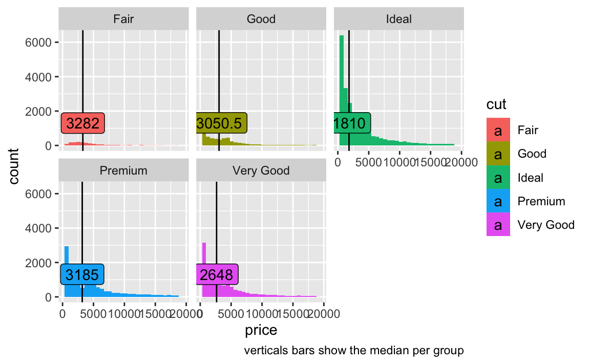Select the Fair facet header
The height and width of the screenshot is (364, 590).
(x=123, y=19)
